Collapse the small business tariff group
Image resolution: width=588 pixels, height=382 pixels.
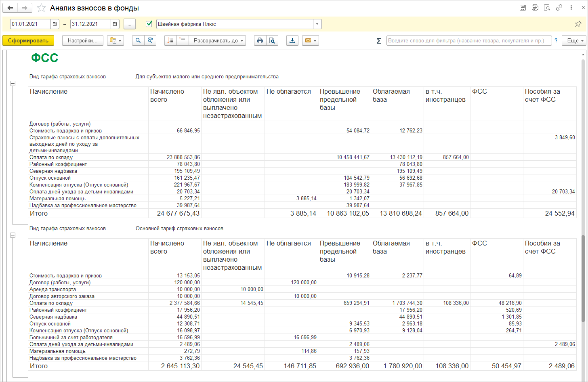pos(13,83)
